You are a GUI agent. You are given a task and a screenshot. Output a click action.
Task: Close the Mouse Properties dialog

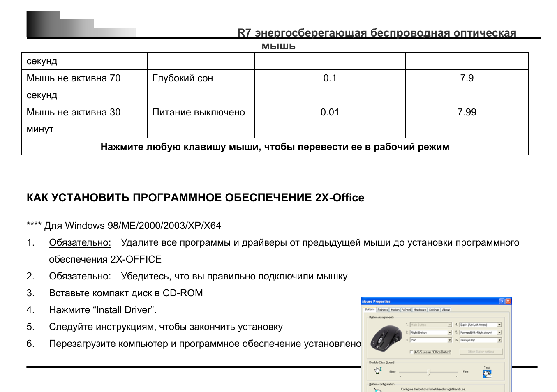[x=508, y=302]
